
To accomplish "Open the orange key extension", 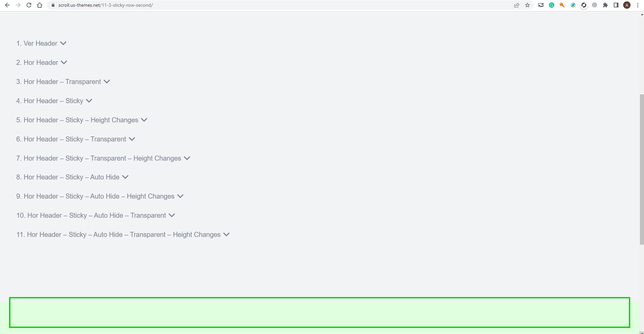I will click(562, 5).
